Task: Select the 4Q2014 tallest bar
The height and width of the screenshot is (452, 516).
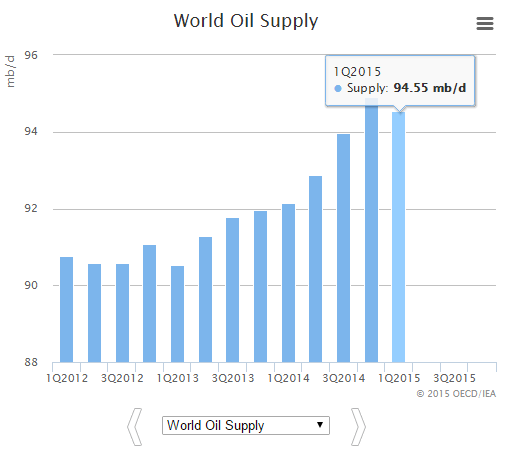Action: click(x=371, y=230)
